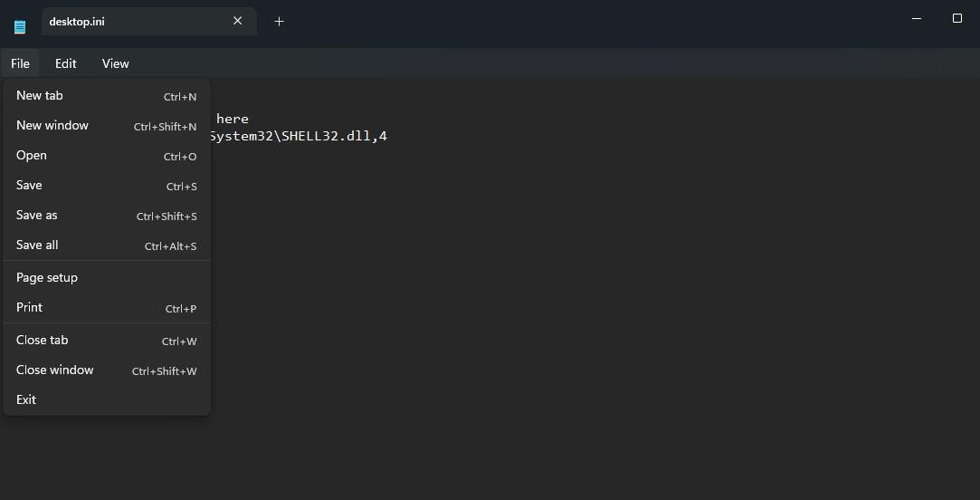The width and height of the screenshot is (980, 500).
Task: Maximize the Notepad window
Action: tap(956, 18)
